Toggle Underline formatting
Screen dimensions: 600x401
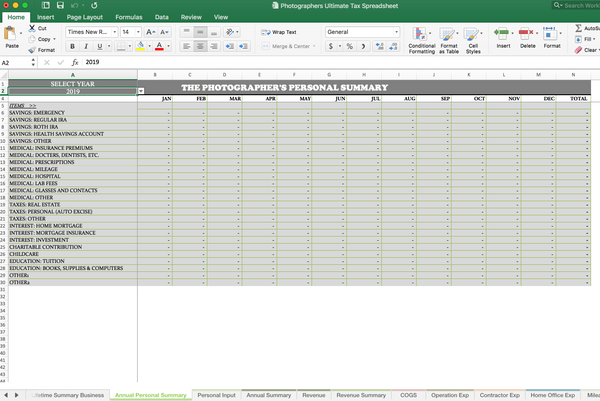[100, 46]
